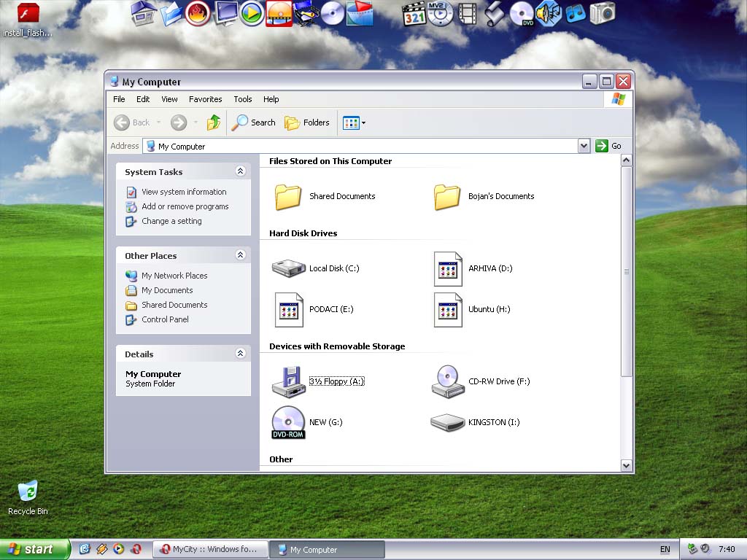Open the Tools menu

[x=242, y=99]
